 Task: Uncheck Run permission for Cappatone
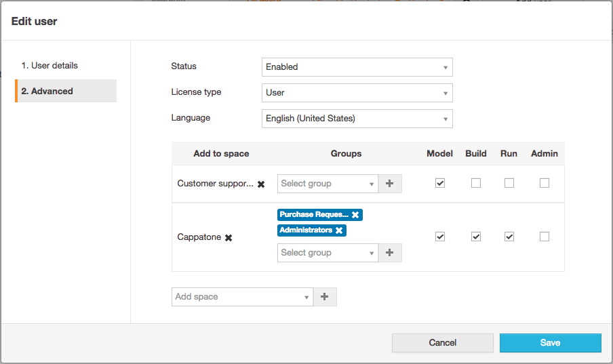(x=509, y=237)
